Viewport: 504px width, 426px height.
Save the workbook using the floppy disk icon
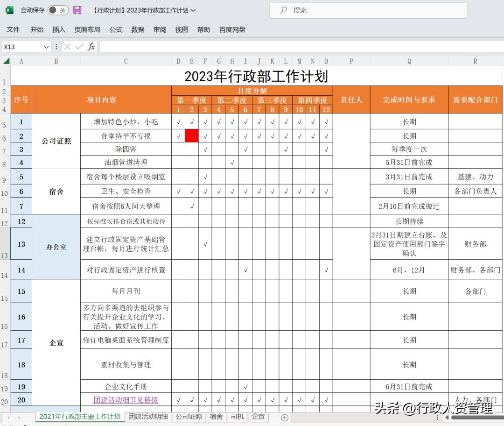click(x=77, y=10)
